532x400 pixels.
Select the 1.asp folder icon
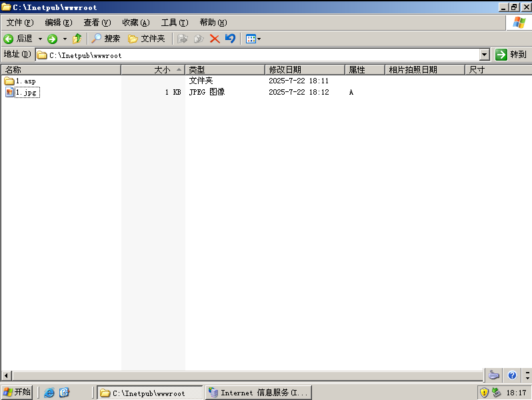(x=9, y=81)
